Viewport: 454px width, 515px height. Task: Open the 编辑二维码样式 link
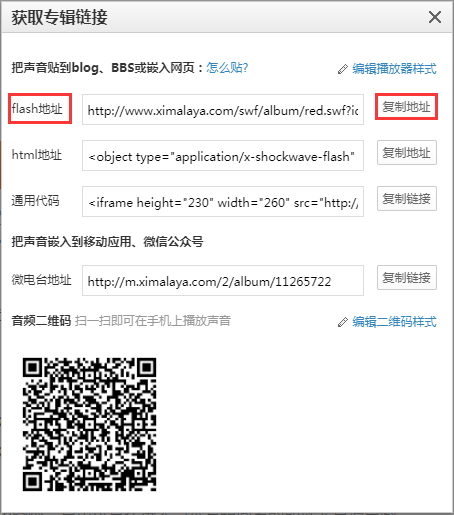coord(394,322)
